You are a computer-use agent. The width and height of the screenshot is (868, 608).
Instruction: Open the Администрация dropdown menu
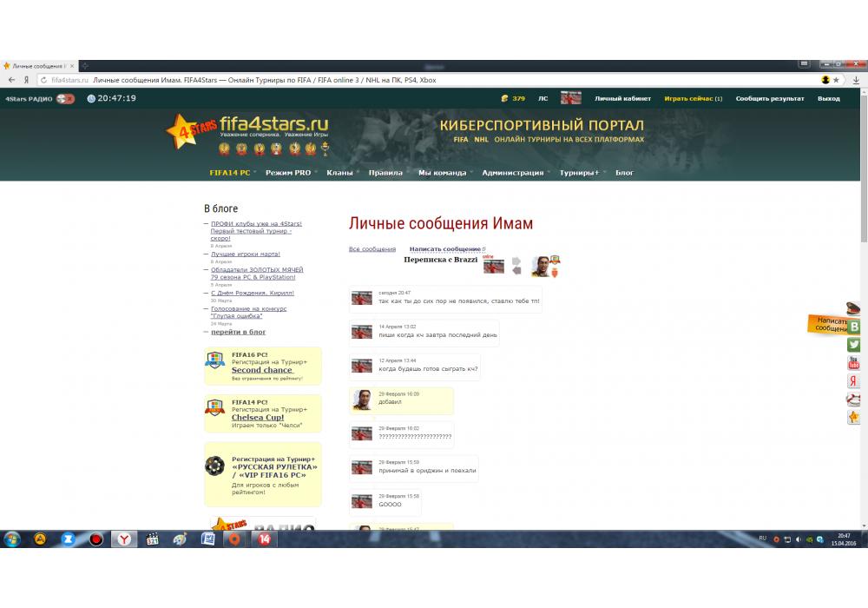(x=516, y=173)
